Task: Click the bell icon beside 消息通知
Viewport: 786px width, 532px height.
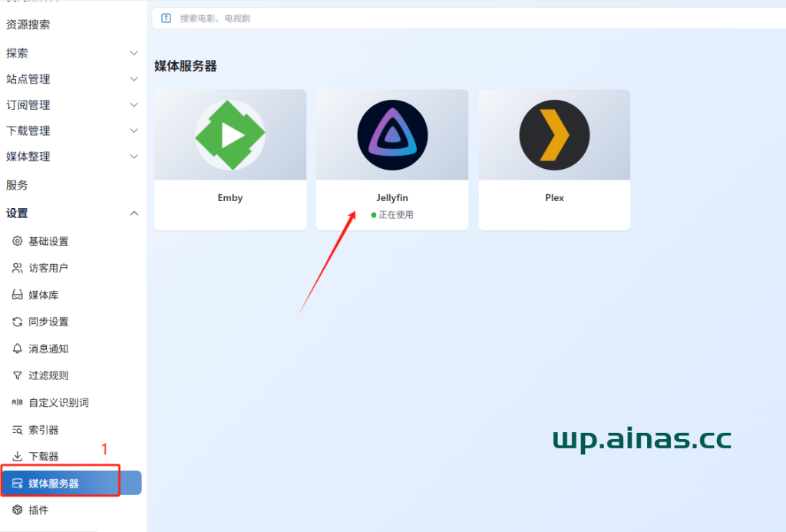Action: tap(17, 349)
